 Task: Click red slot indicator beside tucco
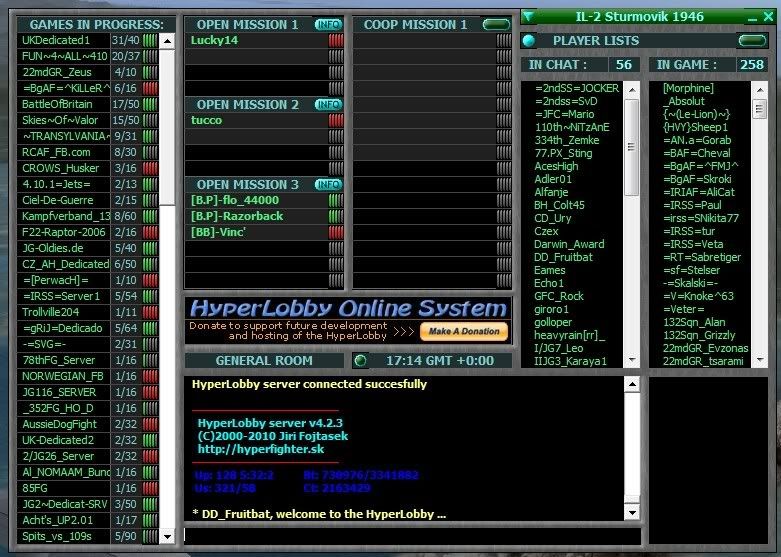click(x=336, y=120)
